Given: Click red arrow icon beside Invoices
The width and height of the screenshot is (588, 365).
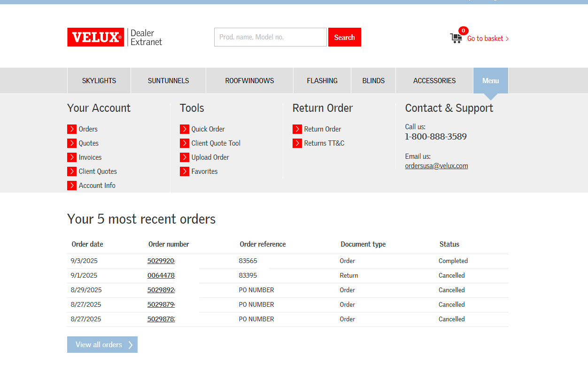Looking at the screenshot, I should coord(72,157).
